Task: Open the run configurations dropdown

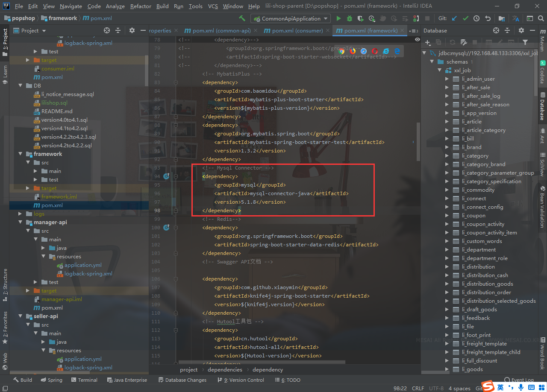Action: pyautogui.click(x=326, y=18)
